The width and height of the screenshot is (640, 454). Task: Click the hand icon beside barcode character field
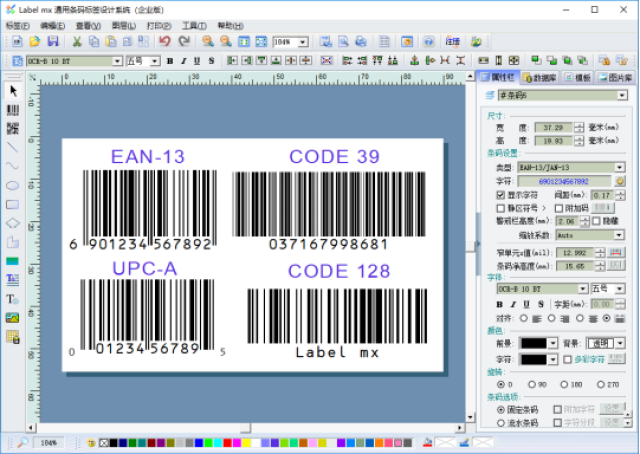[620, 181]
